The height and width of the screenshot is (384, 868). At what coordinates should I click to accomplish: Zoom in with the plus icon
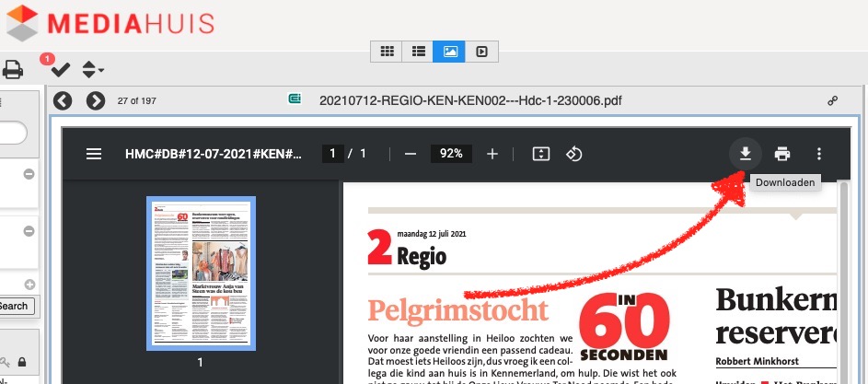point(492,154)
